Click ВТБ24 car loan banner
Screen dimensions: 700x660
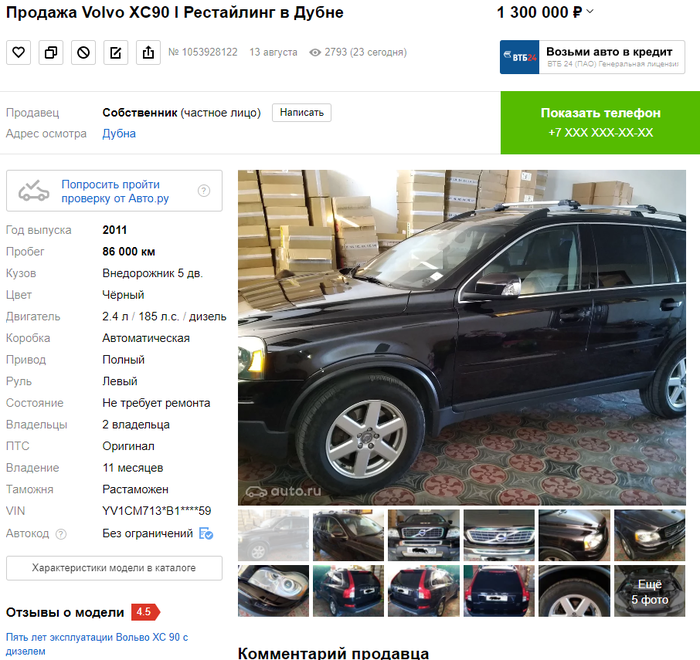pos(592,57)
